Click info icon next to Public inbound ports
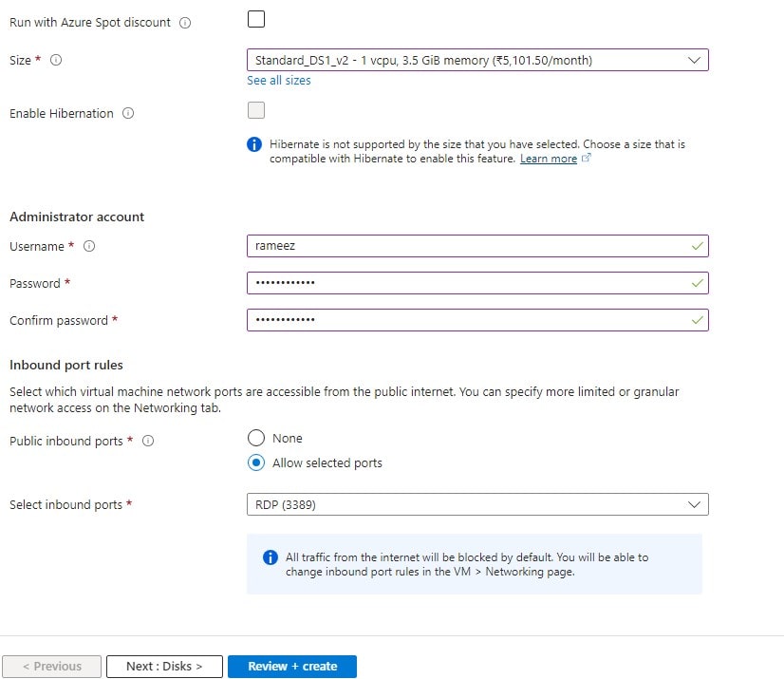The width and height of the screenshot is (784, 679). (x=148, y=441)
